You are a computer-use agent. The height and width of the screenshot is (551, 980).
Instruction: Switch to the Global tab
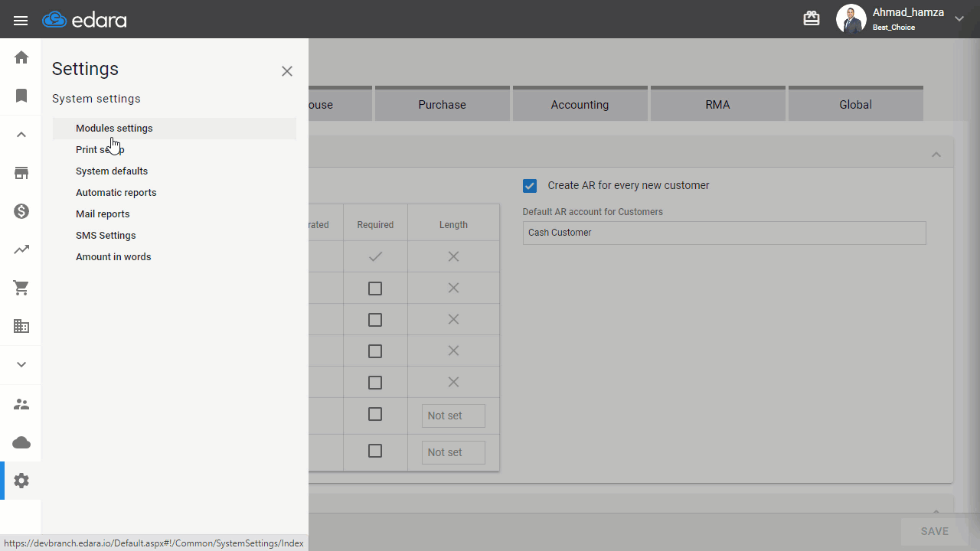point(855,103)
